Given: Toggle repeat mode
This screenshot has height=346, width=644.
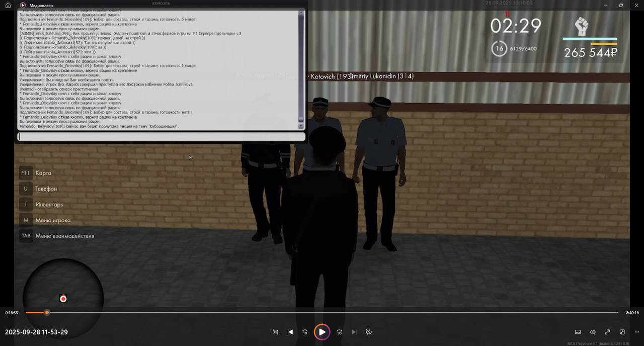Looking at the screenshot, I should coord(369,332).
